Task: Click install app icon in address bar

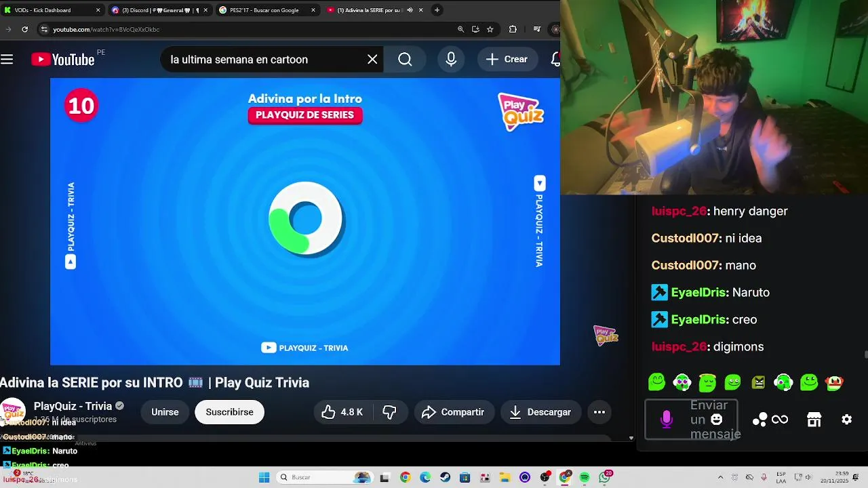Action: point(475,29)
